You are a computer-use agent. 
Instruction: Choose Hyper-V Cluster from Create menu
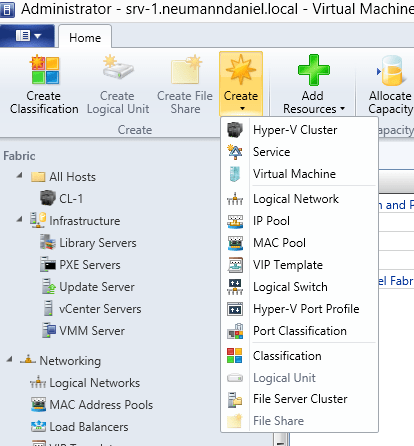coord(299,130)
